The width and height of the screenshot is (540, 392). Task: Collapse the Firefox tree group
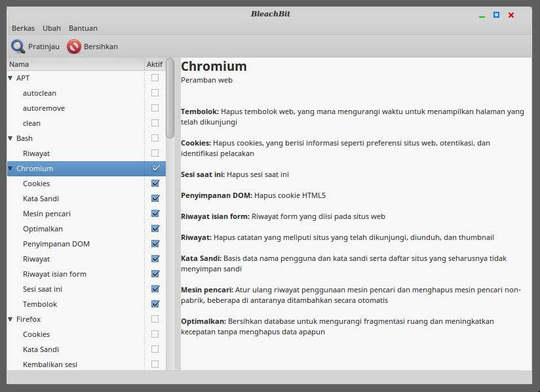click(10, 319)
